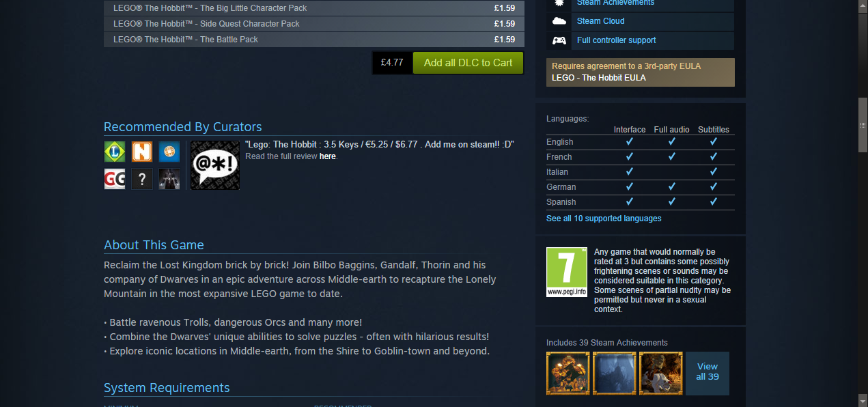Read the full curator review here
The width and height of the screenshot is (868, 407).
tap(327, 156)
